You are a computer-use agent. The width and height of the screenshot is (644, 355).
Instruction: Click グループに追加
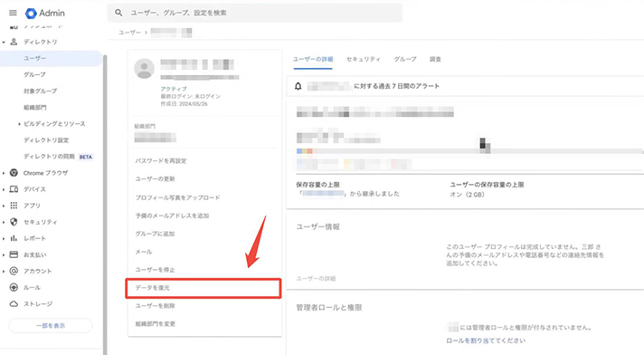click(155, 234)
